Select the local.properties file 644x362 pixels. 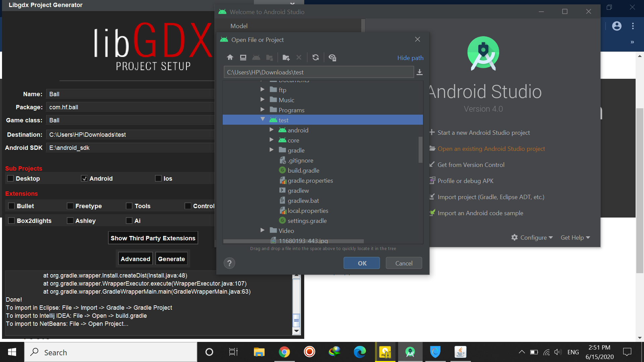coord(308,210)
